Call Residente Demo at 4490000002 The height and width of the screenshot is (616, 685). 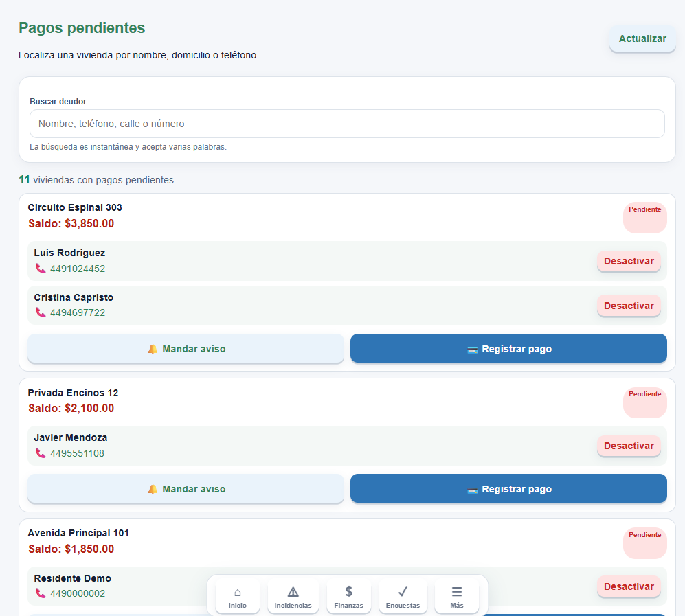(x=78, y=593)
